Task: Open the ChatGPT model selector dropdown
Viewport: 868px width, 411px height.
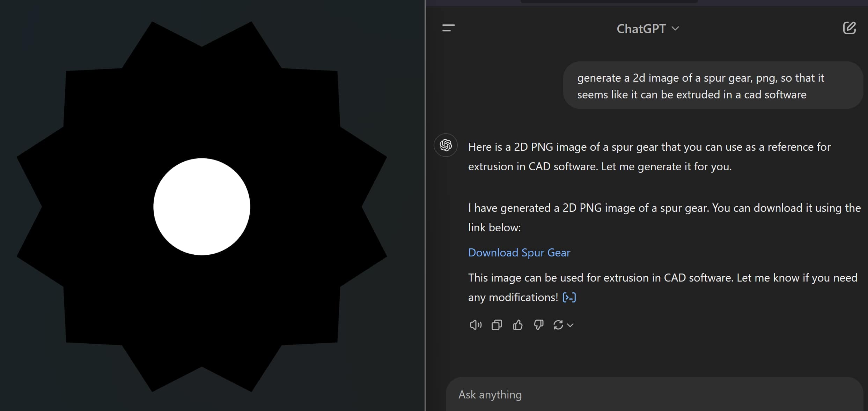Action: [648, 29]
